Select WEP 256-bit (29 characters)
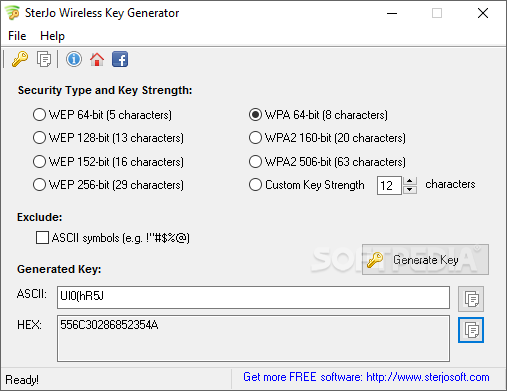 [108, 185]
